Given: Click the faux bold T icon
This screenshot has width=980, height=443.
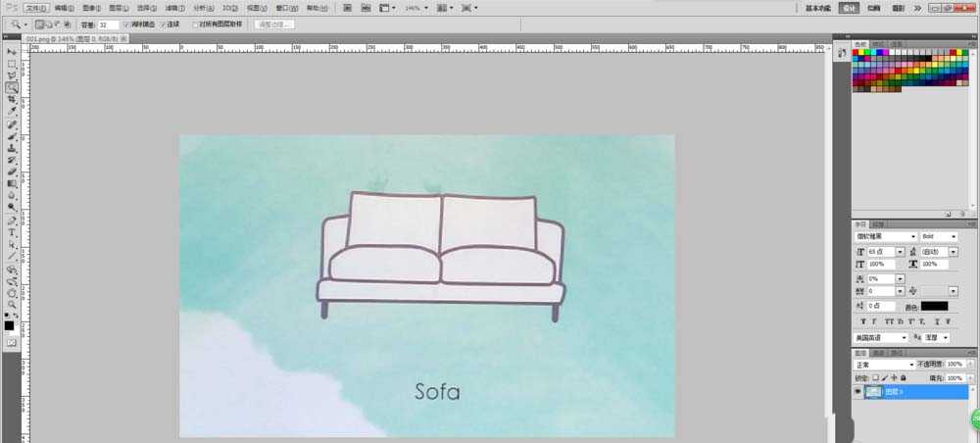Looking at the screenshot, I should pos(862,320).
